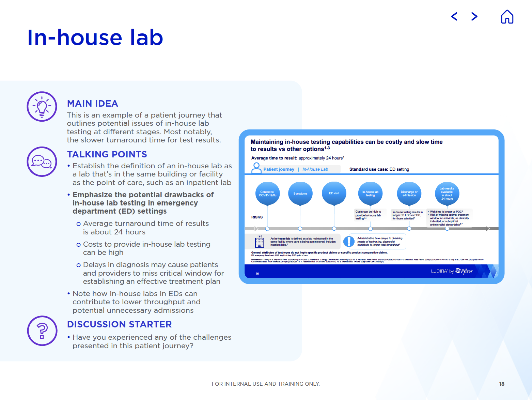Screen dimensions: 532x400
Task: Click the patient journey person icon in slide
Action: pos(256,168)
